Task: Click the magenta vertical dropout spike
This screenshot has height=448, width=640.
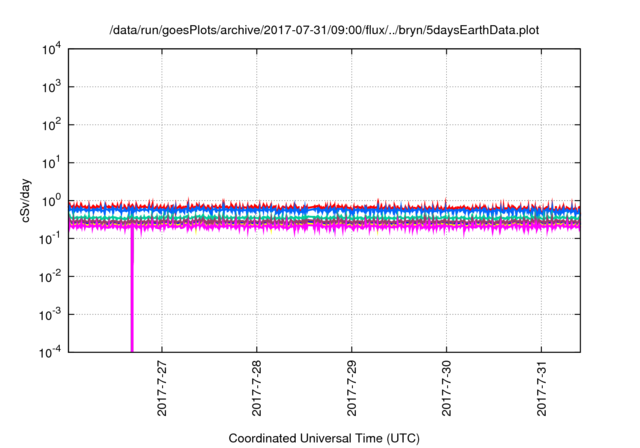Action: point(132,291)
